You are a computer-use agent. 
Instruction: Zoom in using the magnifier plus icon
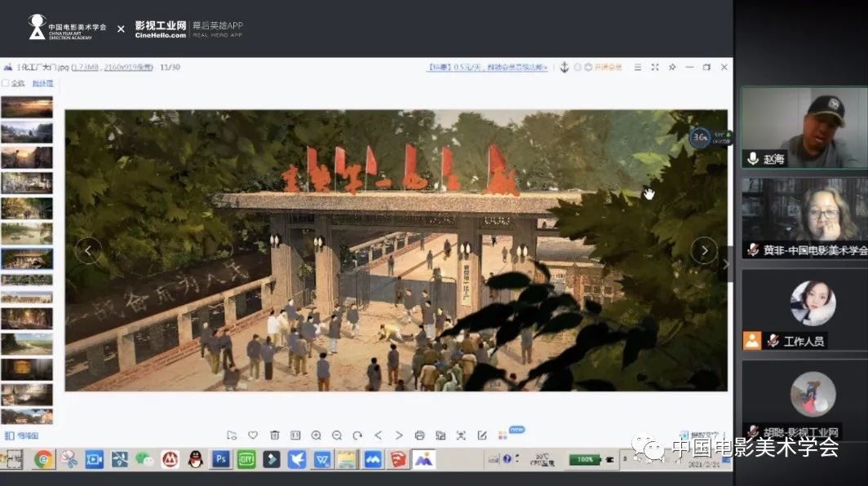(x=316, y=435)
